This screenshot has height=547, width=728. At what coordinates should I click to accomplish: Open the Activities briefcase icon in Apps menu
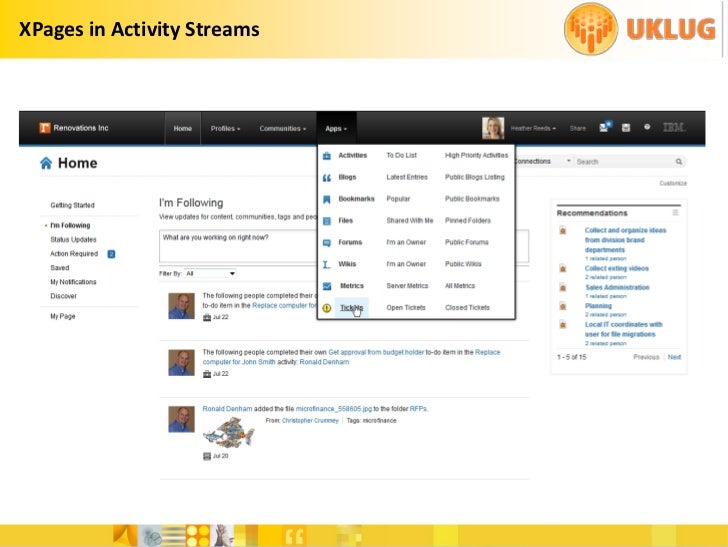point(327,156)
